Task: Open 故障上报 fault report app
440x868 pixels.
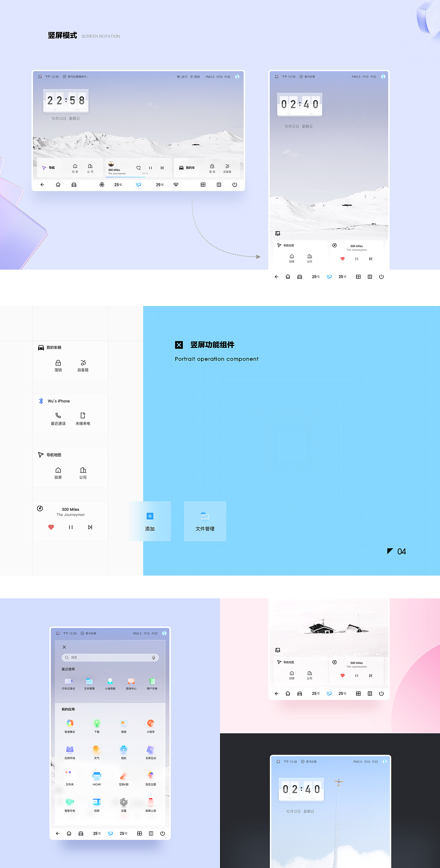Action: 151,805
